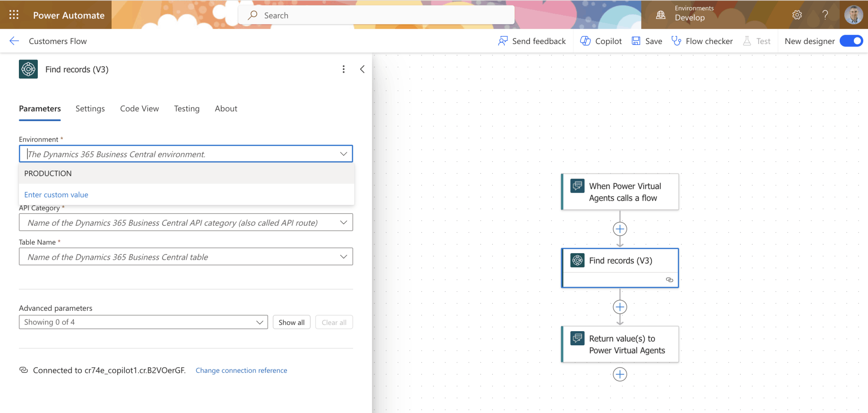Add a step after Return value(s) card
868x413 pixels.
coord(620,374)
